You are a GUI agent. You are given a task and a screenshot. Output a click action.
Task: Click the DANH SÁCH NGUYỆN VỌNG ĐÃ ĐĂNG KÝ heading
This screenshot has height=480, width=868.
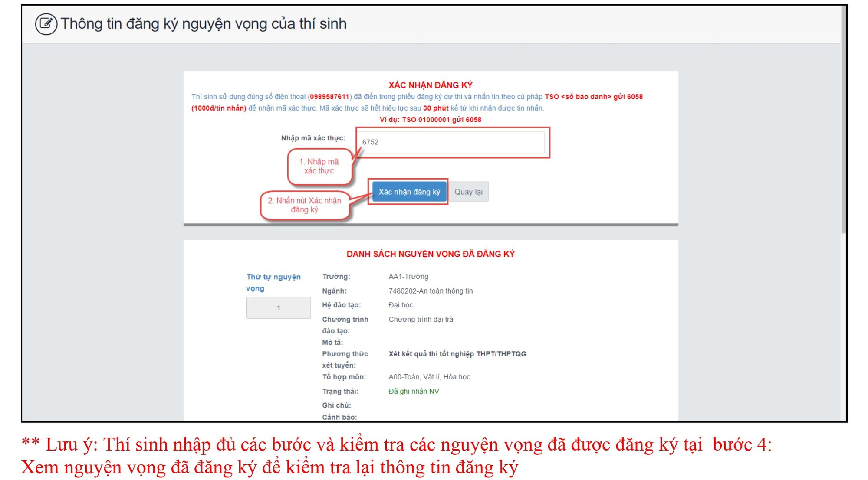point(430,254)
